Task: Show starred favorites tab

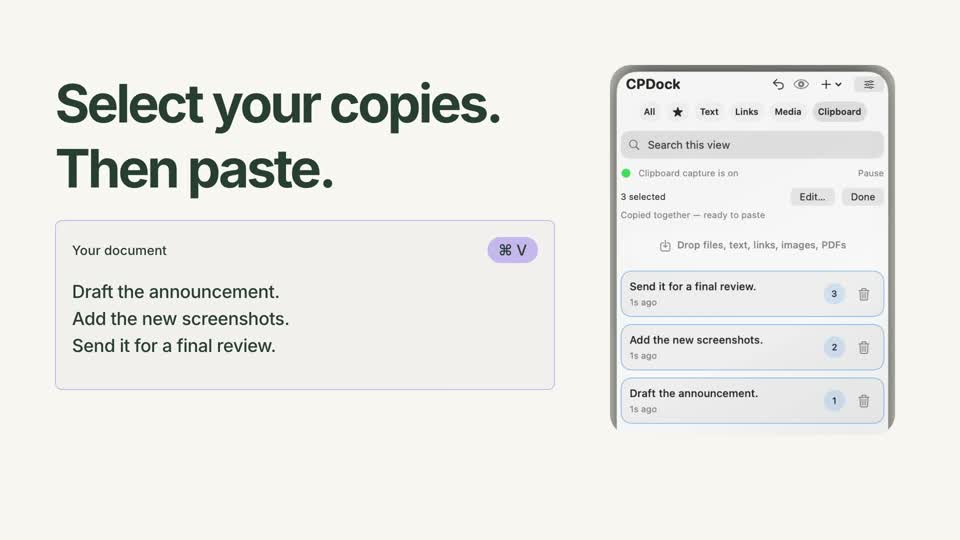Action: tap(677, 111)
